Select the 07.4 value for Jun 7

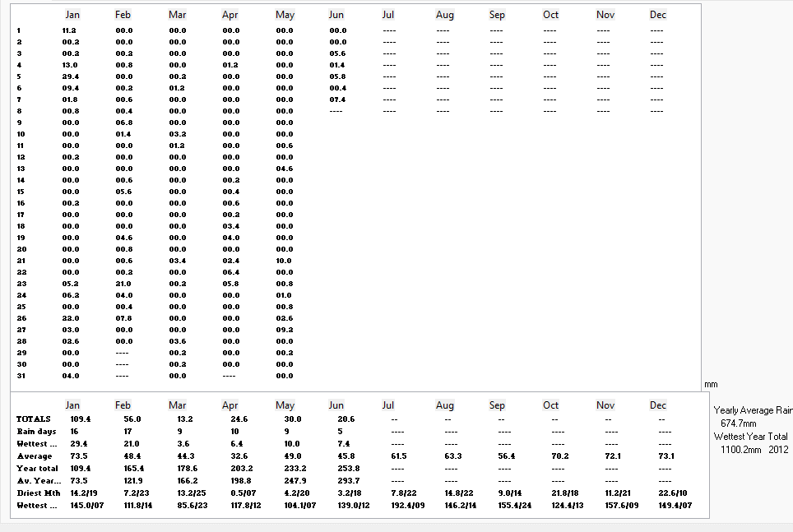point(338,99)
